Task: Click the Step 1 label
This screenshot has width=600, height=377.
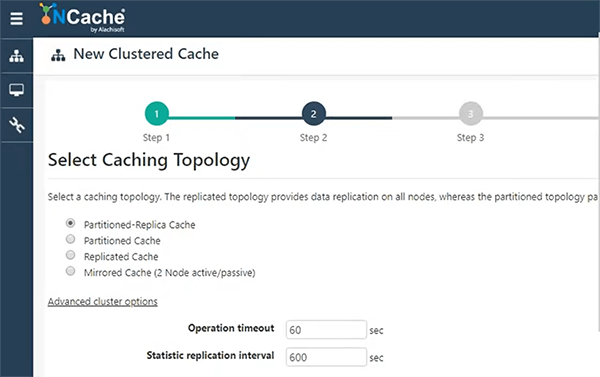Action: pos(156,138)
